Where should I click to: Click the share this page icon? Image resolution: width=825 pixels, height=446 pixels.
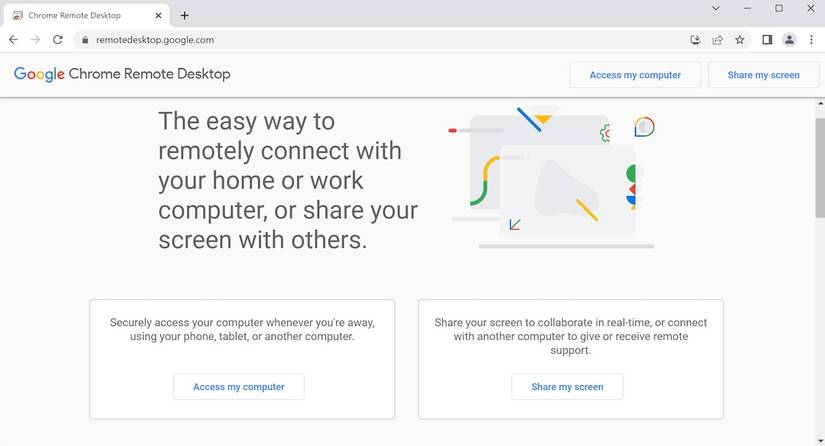click(x=717, y=40)
